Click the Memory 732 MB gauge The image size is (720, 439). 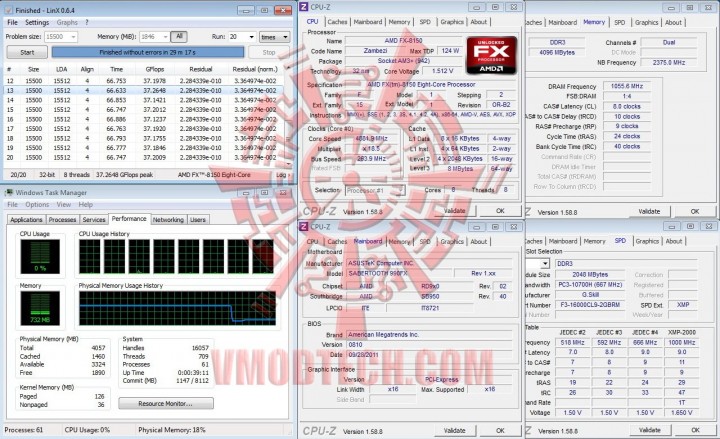(x=40, y=308)
